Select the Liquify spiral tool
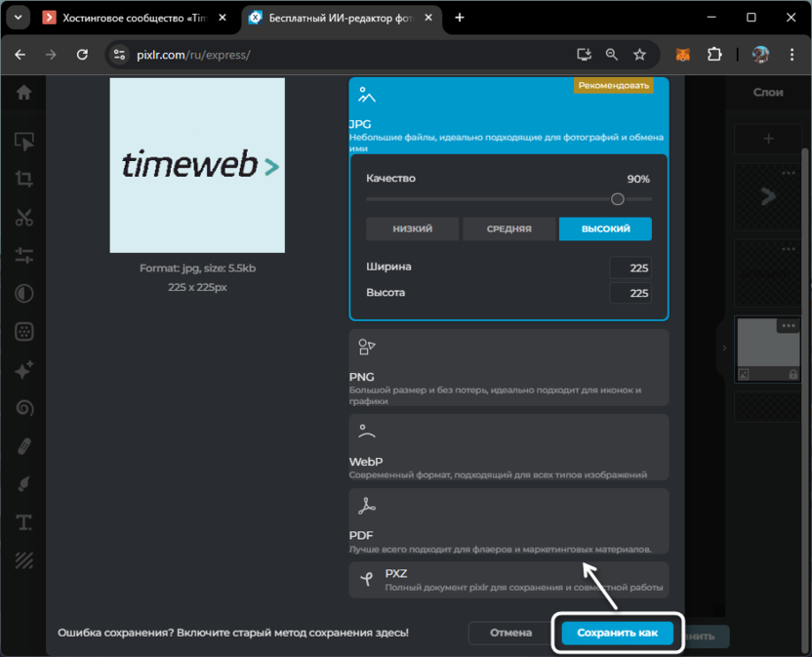Viewport: 812px width, 657px height. tap(23, 408)
